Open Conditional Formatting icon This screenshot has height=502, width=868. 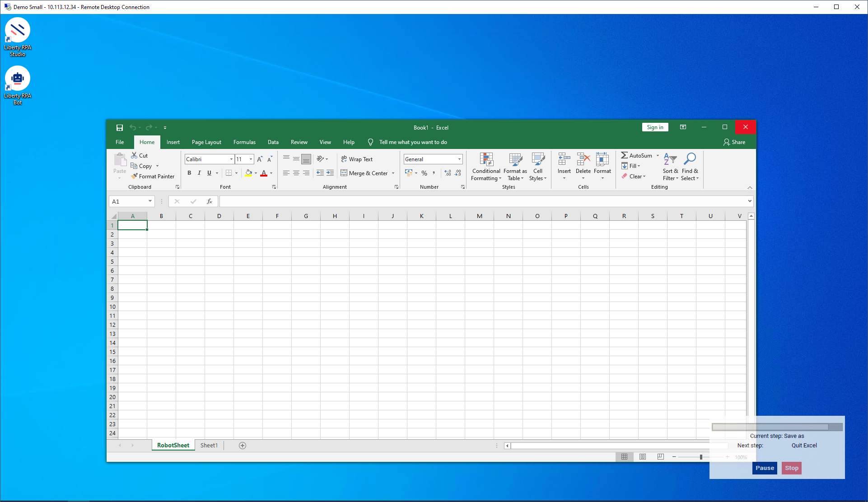pyautogui.click(x=486, y=159)
